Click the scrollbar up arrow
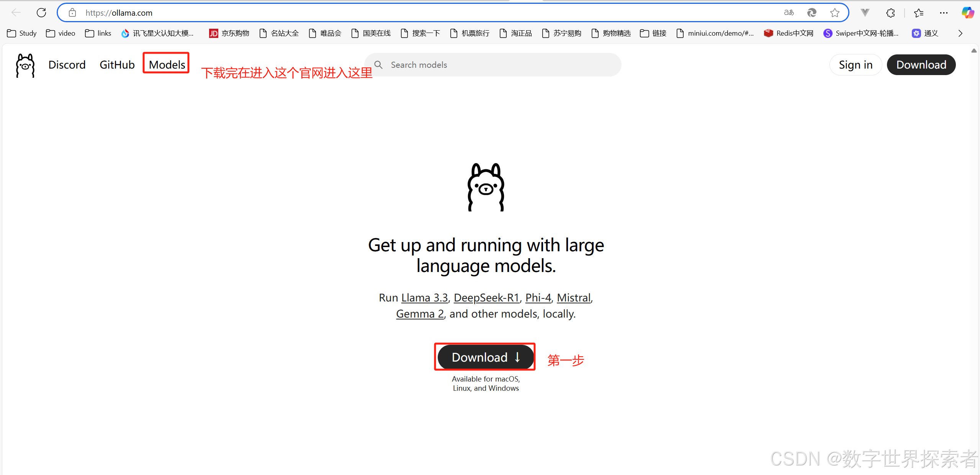The width and height of the screenshot is (980, 475). (974, 51)
